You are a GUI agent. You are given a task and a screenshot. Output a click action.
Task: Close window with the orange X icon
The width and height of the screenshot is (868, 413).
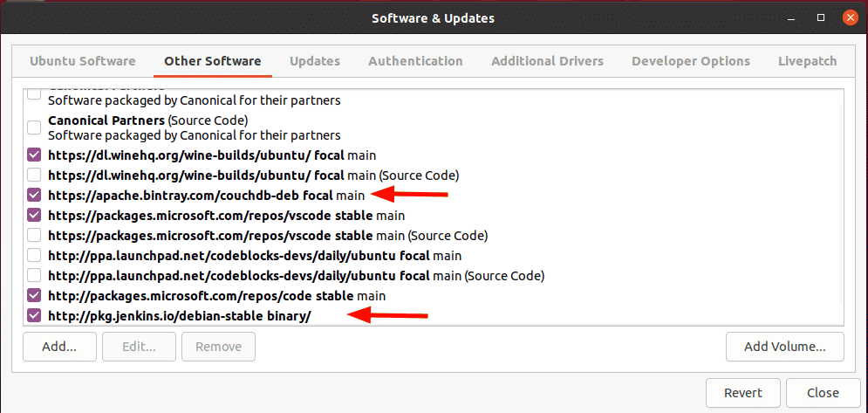pyautogui.click(x=850, y=17)
